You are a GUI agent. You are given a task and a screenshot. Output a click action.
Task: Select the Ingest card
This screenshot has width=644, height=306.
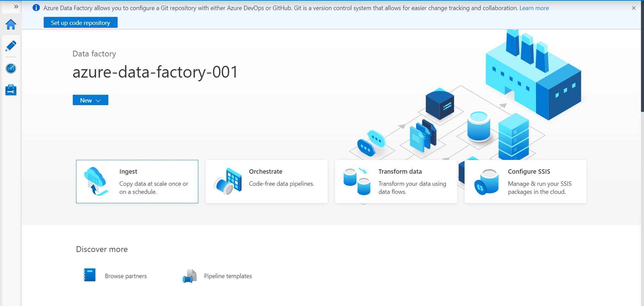[137, 181]
